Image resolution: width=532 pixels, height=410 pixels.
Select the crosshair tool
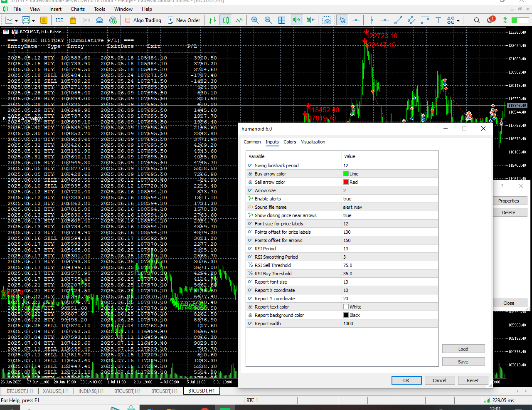pyautogui.click(x=356, y=20)
